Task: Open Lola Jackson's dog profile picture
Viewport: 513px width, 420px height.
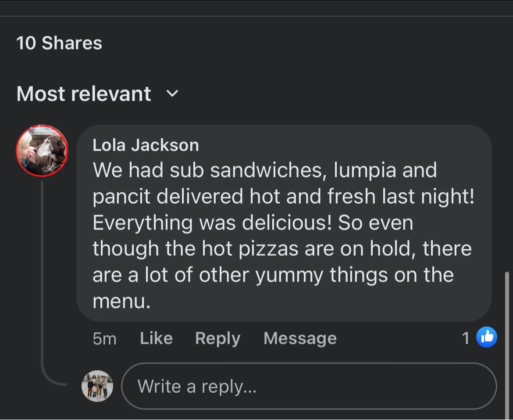Action: (42, 151)
